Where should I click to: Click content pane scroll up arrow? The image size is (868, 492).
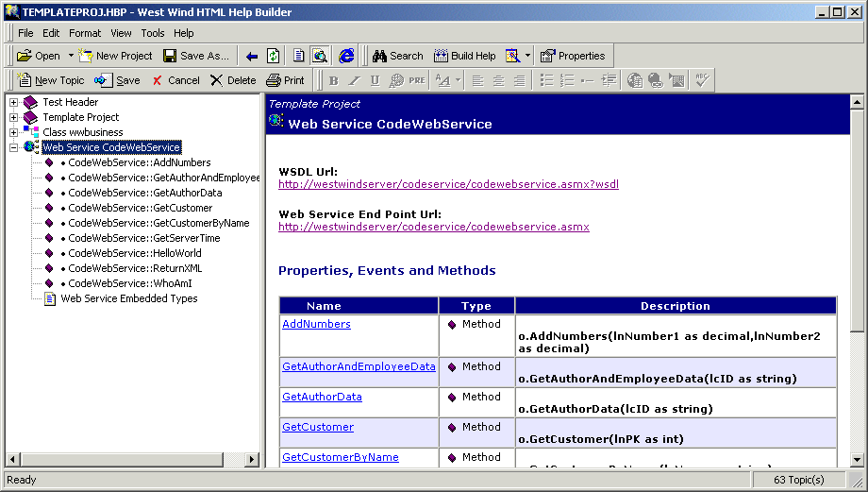(x=857, y=101)
